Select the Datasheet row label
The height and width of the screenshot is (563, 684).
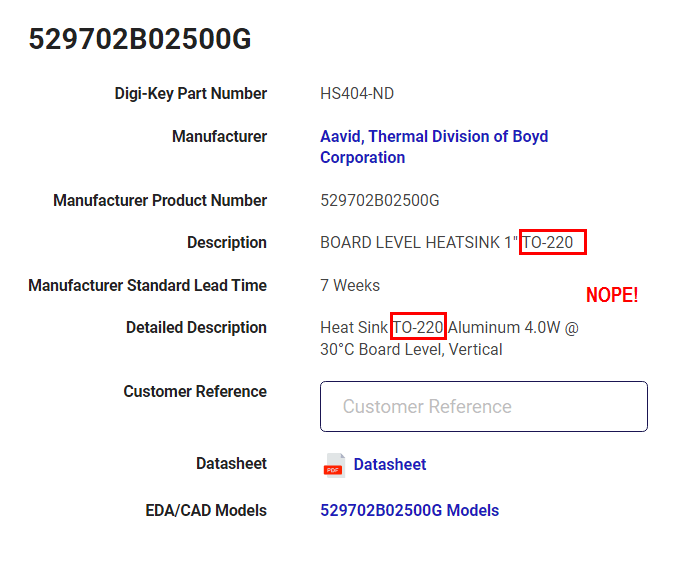click(x=231, y=464)
